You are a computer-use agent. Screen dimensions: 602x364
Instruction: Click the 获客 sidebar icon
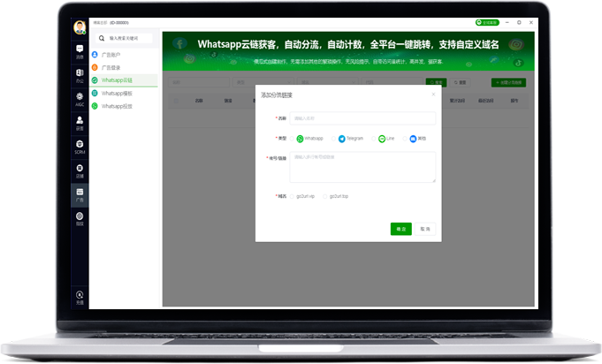pyautogui.click(x=80, y=122)
